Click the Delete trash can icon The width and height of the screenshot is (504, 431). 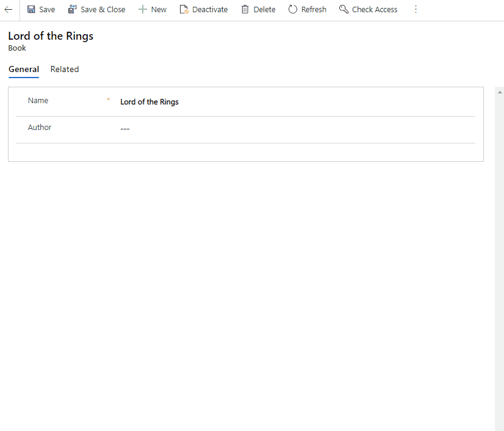point(245,9)
